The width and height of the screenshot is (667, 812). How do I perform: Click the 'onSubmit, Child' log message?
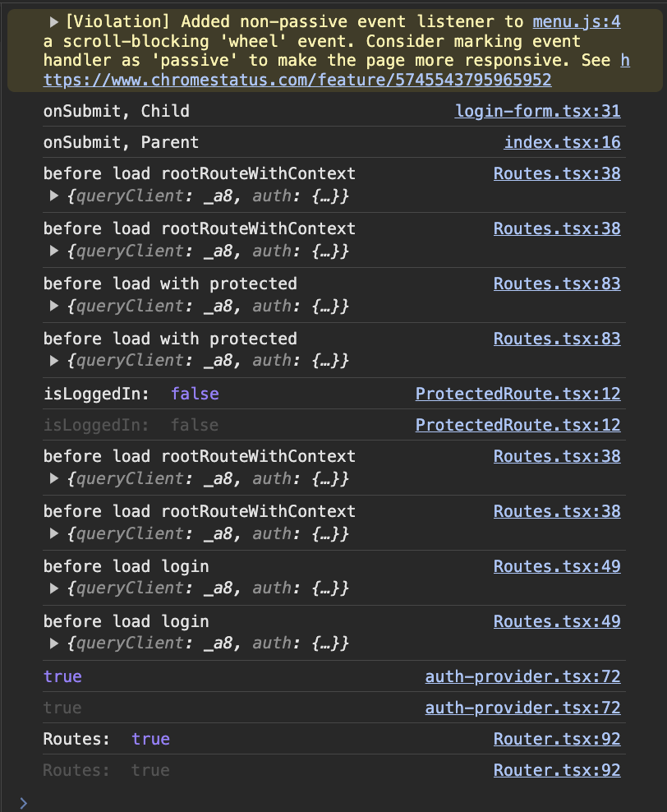116,111
